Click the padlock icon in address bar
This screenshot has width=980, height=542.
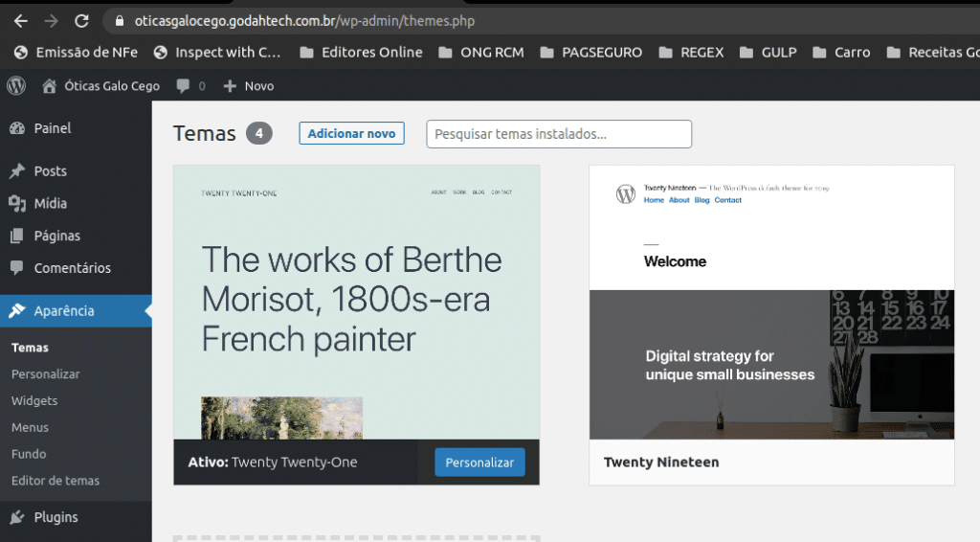click(120, 21)
